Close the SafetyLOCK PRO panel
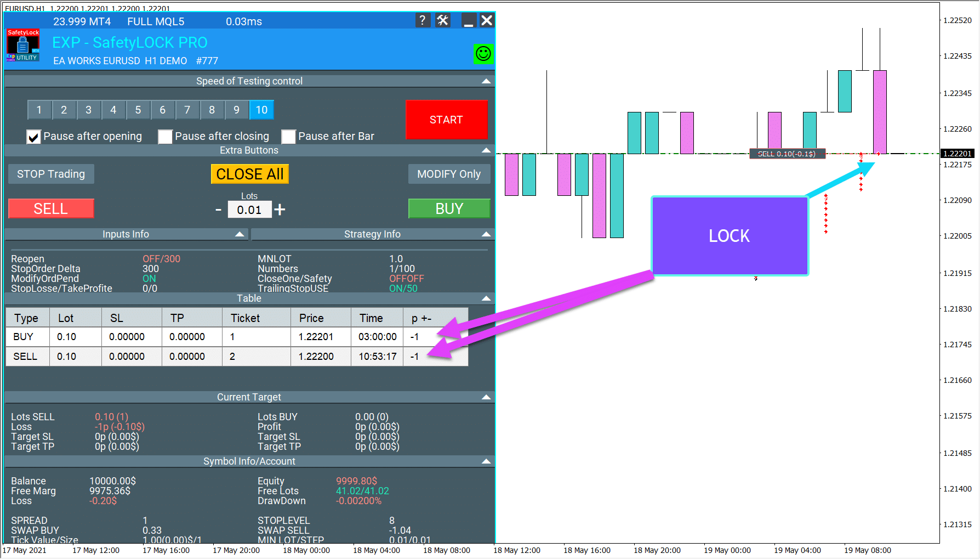This screenshot has height=559, width=980. coord(486,21)
